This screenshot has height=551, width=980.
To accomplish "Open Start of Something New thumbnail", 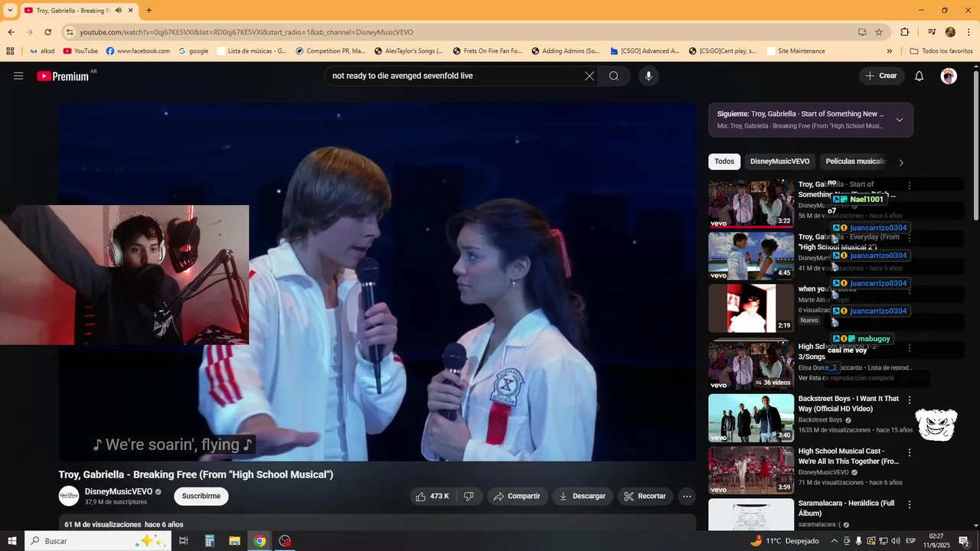I will pyautogui.click(x=751, y=204).
